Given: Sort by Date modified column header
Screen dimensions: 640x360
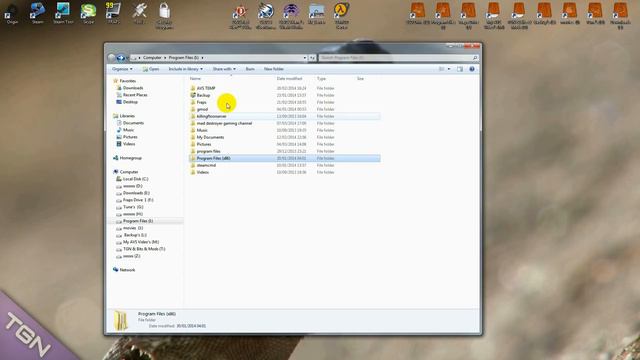Looking at the screenshot, I should pos(289,78).
